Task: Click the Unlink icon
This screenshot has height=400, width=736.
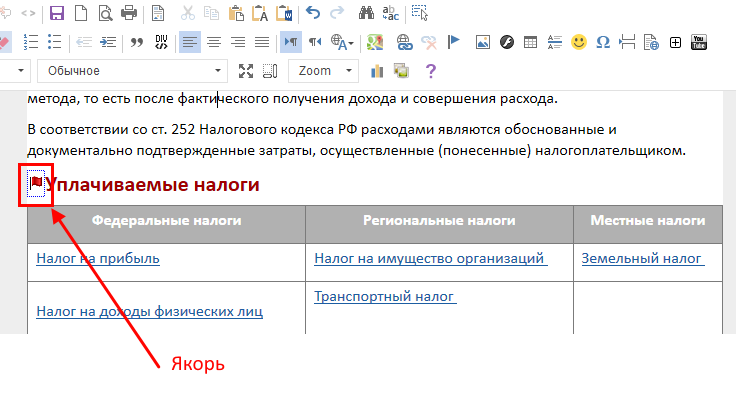Action: coord(429,42)
